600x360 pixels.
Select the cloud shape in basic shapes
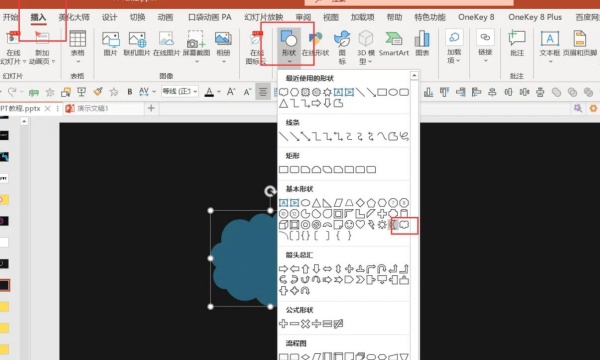pos(404,225)
